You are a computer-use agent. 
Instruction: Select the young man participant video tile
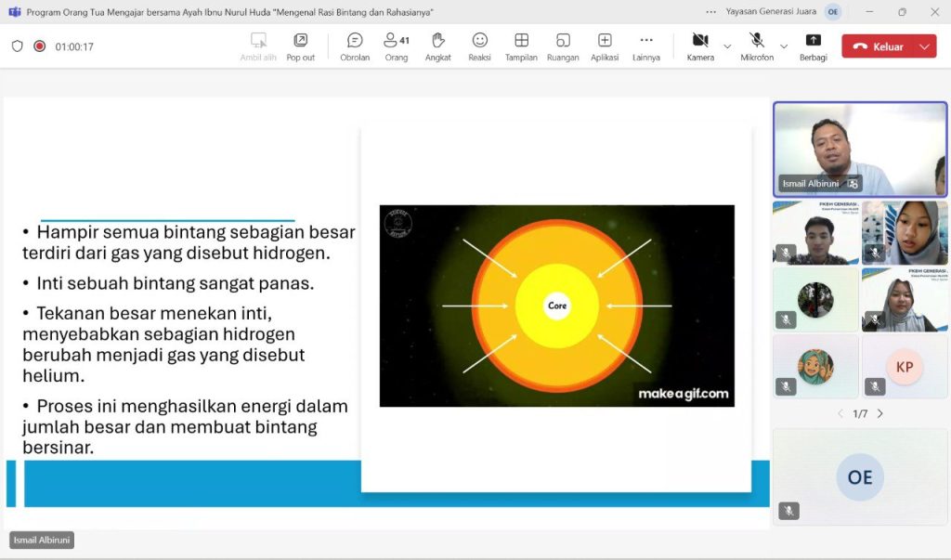pos(815,233)
